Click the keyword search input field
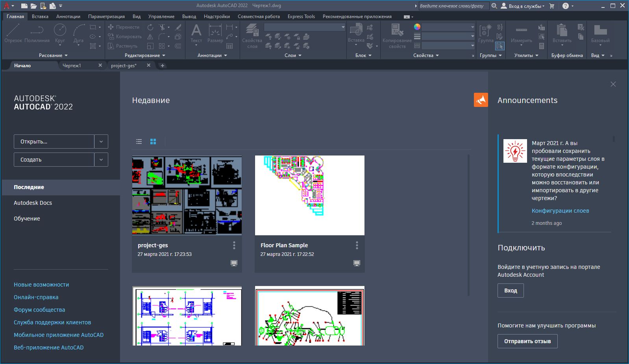 454,6
